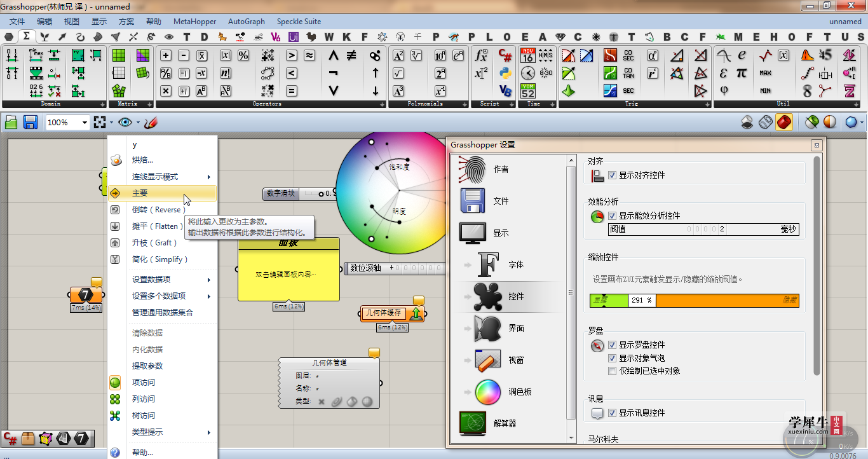Select the Python script component icon
Viewport: 868px width, 459px height.
(x=505, y=73)
